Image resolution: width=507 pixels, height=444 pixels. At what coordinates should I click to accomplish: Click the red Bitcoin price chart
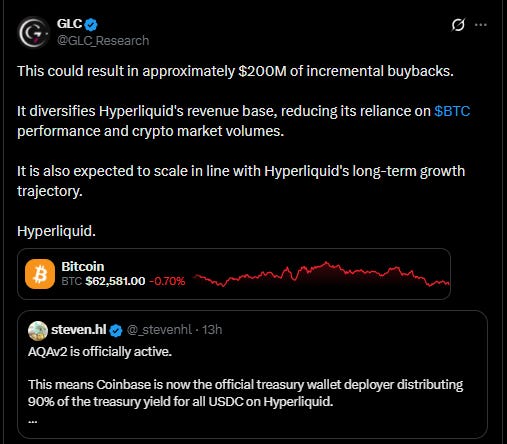click(321, 275)
